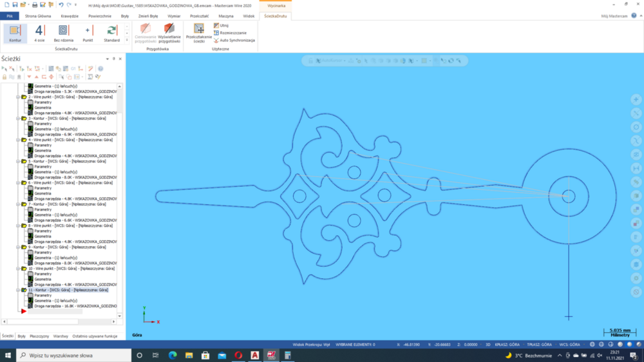Open Wyświetlanie przygotówki stock display

tap(169, 33)
